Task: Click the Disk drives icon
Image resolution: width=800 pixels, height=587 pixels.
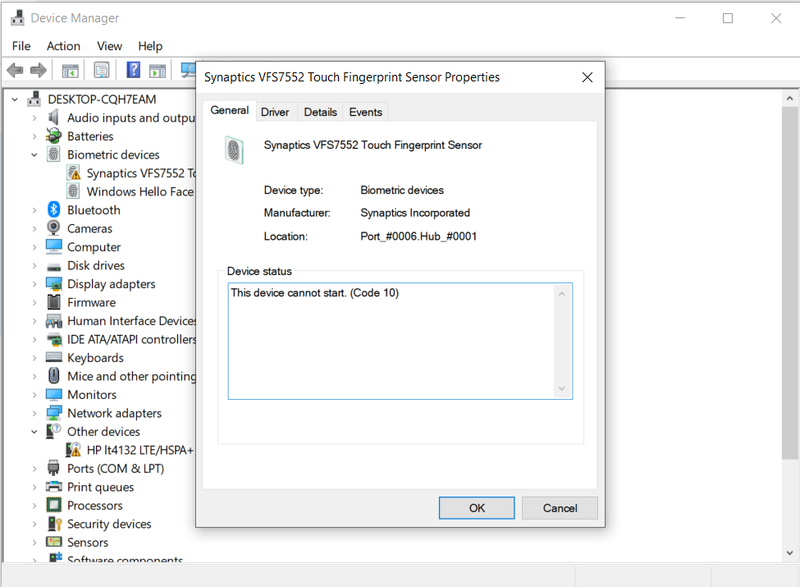Action: [x=54, y=266]
